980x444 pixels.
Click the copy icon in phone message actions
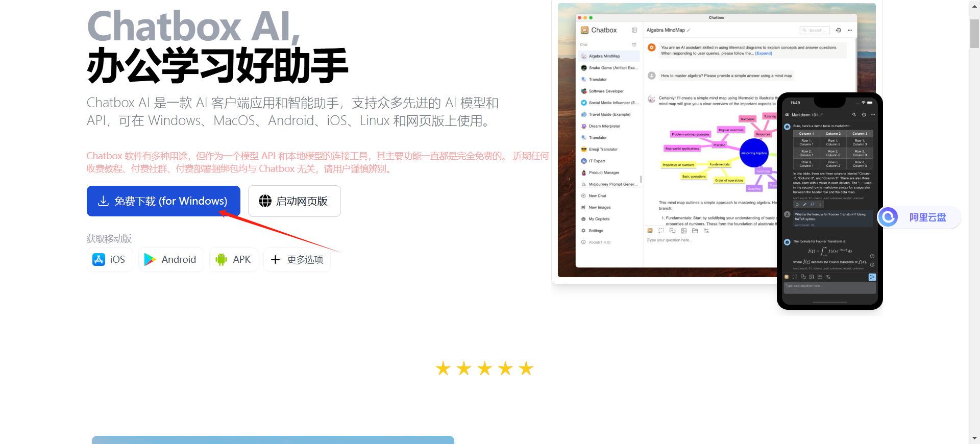point(813,204)
